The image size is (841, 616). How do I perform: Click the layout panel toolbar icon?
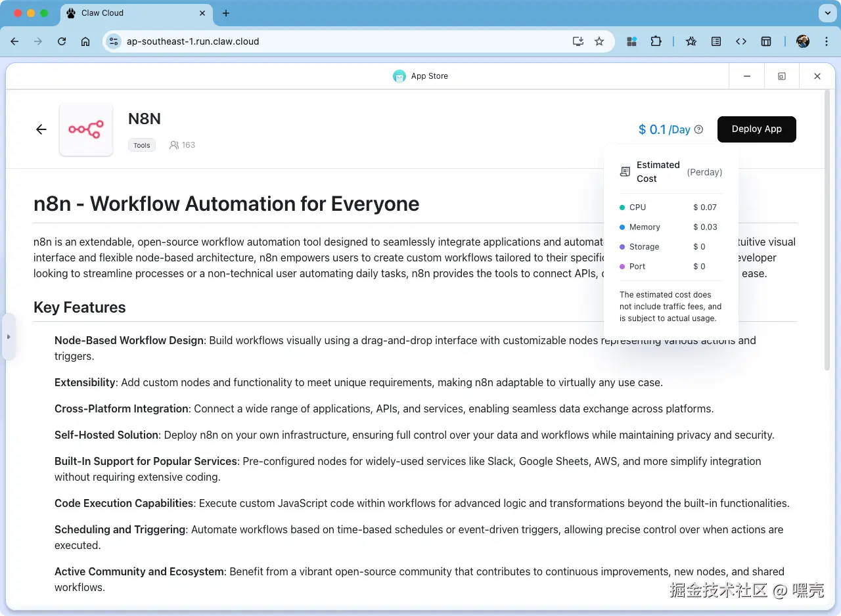[766, 41]
